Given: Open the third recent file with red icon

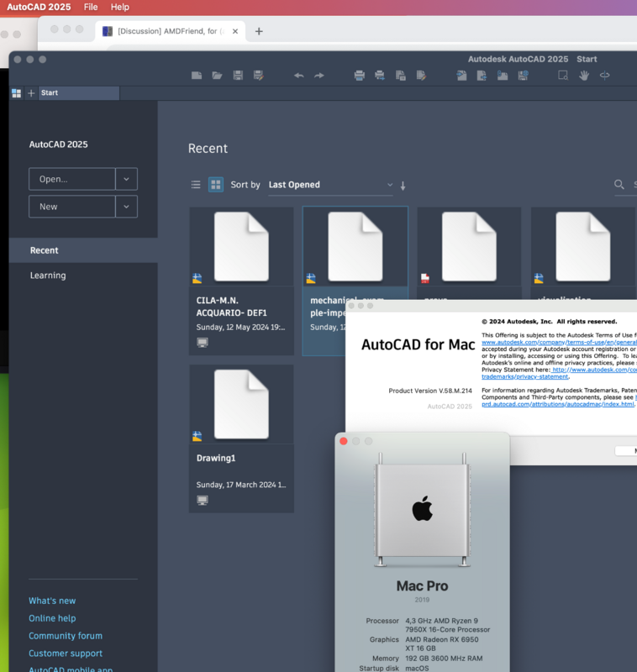Looking at the screenshot, I should [x=470, y=247].
